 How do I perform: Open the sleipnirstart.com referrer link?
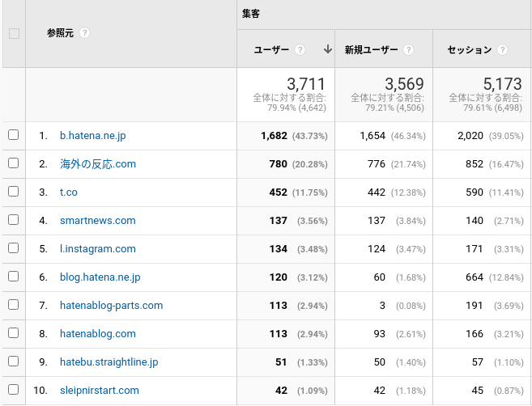click(100, 391)
